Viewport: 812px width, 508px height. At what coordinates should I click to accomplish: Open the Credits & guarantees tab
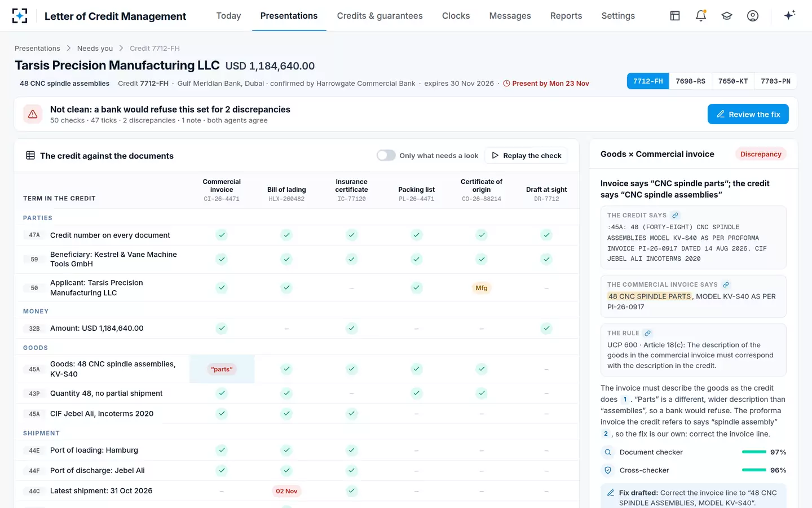coord(379,16)
